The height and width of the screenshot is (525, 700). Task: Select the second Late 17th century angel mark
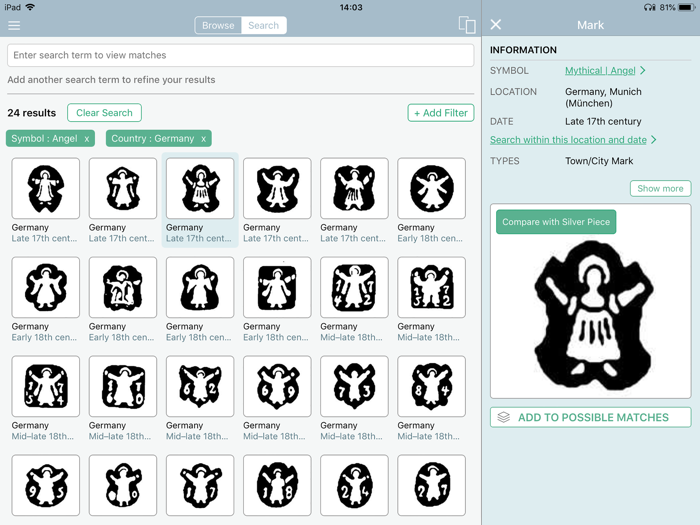pos(123,188)
